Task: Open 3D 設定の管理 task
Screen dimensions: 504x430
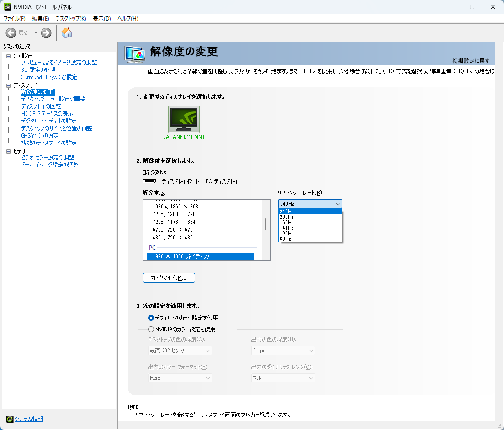Action: (38, 70)
